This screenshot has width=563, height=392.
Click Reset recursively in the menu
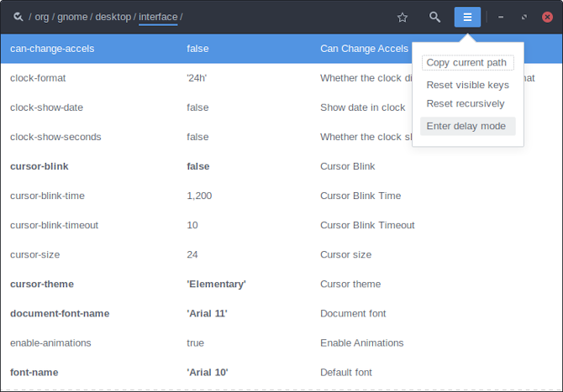click(466, 104)
